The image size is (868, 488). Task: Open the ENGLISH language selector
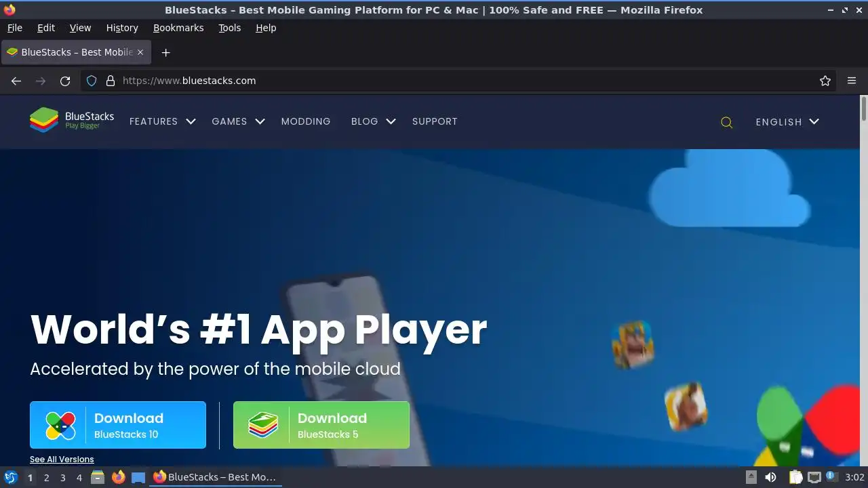[x=787, y=122]
